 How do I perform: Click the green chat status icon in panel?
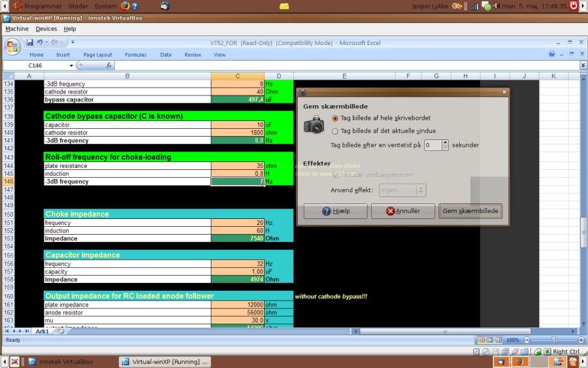click(486, 6)
